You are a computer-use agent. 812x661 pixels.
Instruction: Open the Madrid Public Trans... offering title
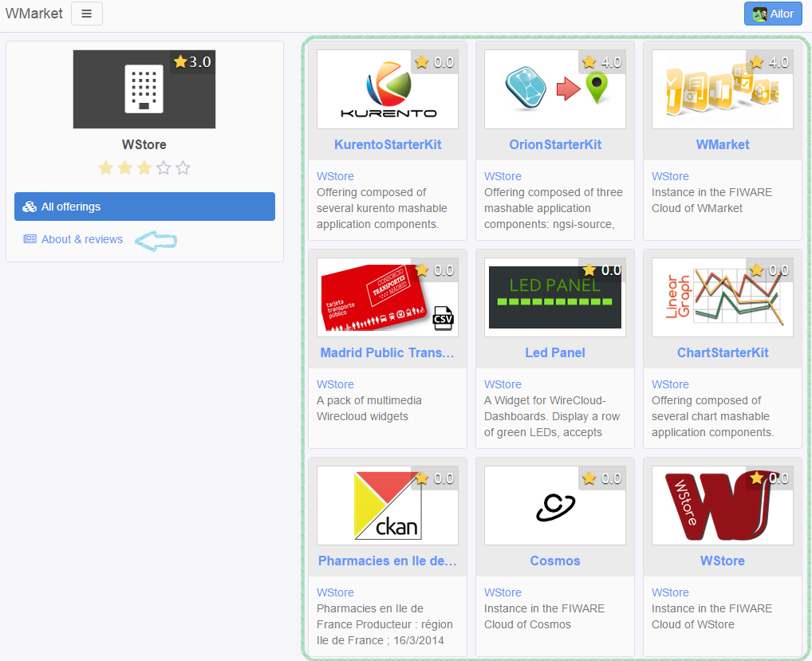(388, 352)
